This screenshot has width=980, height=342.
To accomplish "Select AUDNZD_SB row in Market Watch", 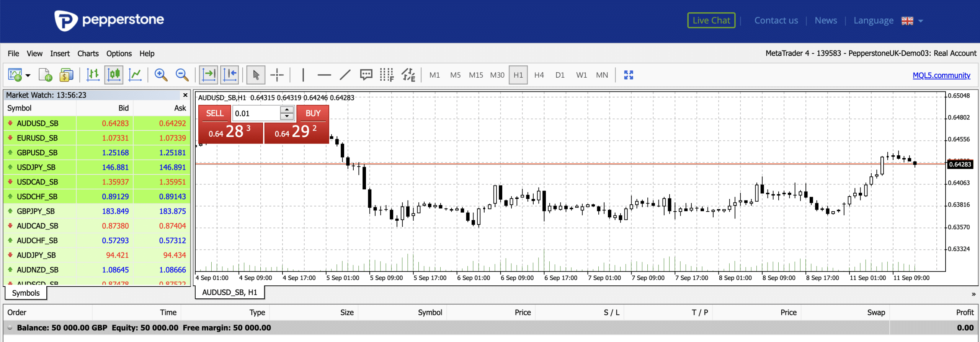I will coord(97,270).
